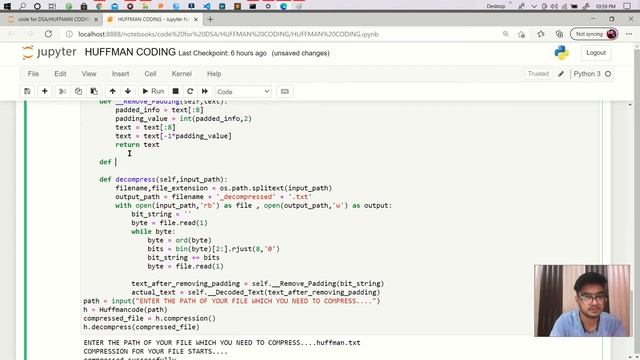Open the Help menu

pyautogui.click(x=214, y=74)
